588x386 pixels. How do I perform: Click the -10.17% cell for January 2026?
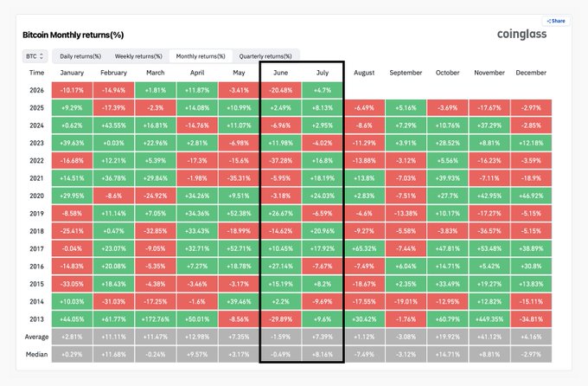tap(72, 90)
